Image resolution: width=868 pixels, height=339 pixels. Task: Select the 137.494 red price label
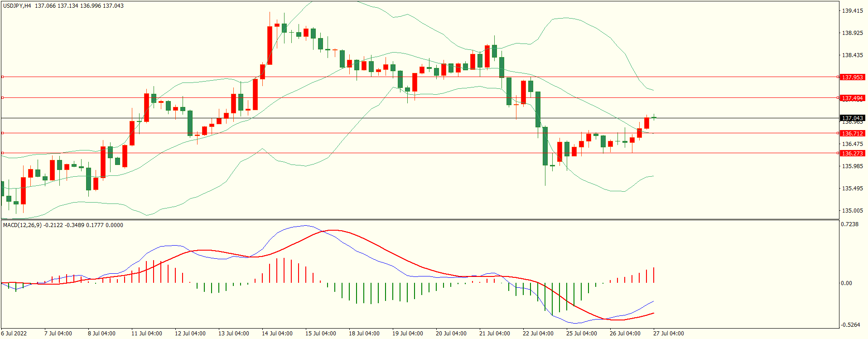click(x=852, y=98)
